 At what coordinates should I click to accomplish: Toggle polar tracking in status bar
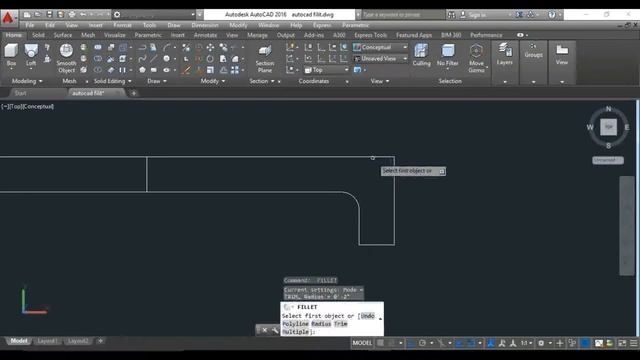[x=422, y=343]
